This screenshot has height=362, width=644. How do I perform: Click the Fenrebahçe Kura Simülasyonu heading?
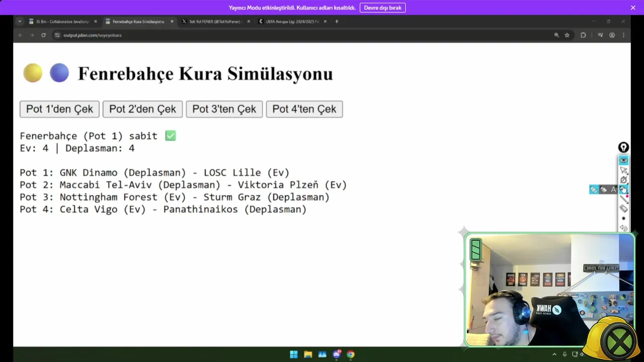tap(205, 73)
